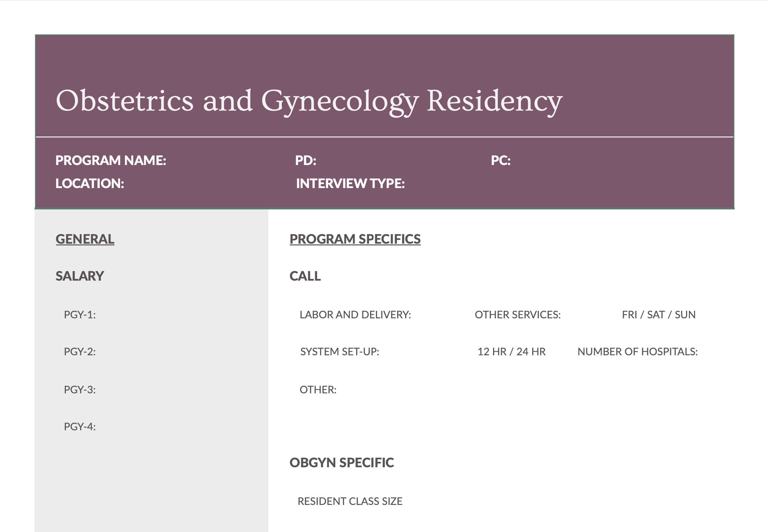Click the SYSTEM SET-UP entry
This screenshot has height=532, width=768.
(x=340, y=352)
